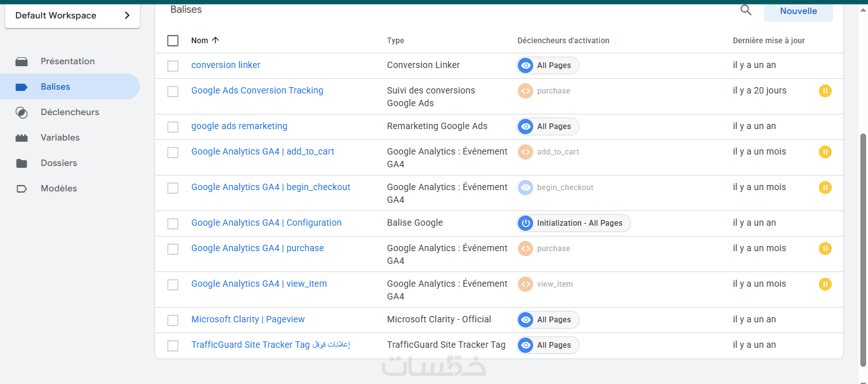Click Initialization - All Pages trigger chip

tap(574, 223)
